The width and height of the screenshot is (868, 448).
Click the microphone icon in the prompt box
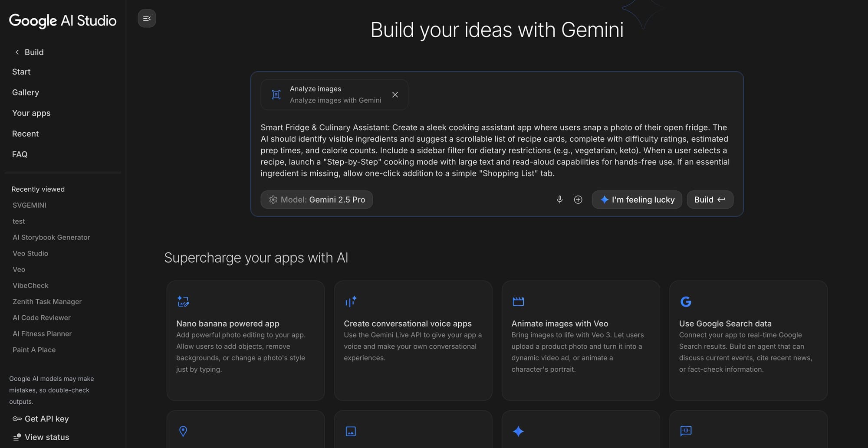click(559, 199)
